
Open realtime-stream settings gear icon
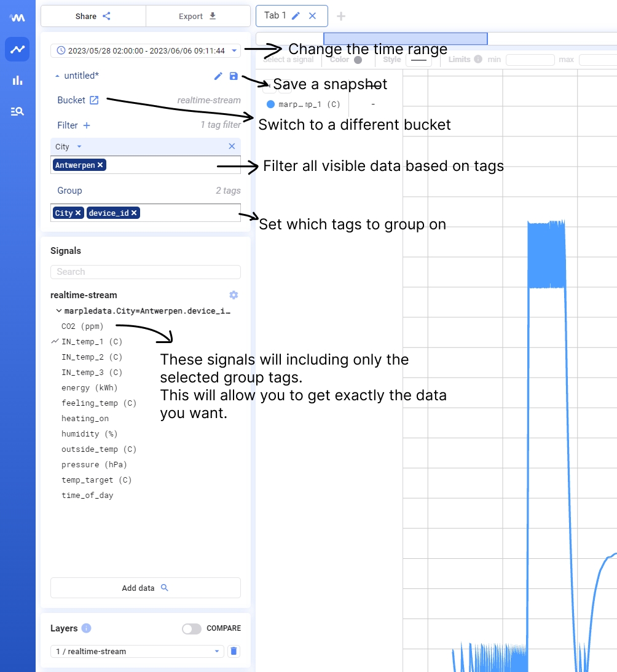click(x=234, y=295)
